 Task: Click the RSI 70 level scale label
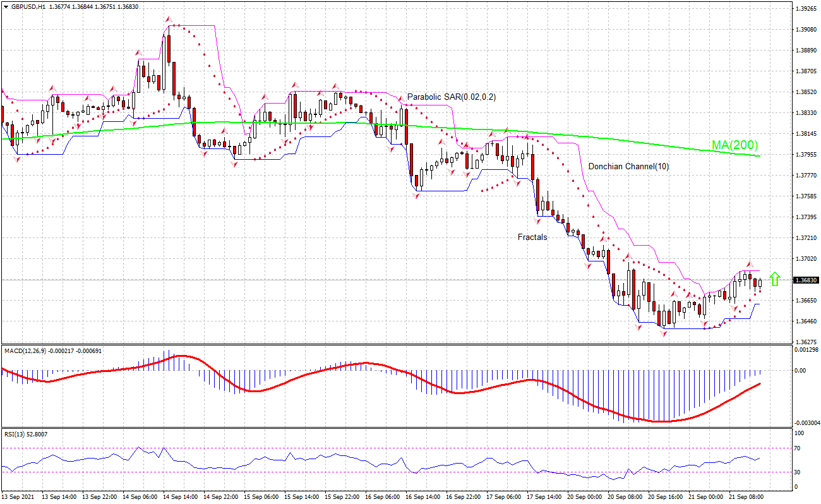pos(799,448)
